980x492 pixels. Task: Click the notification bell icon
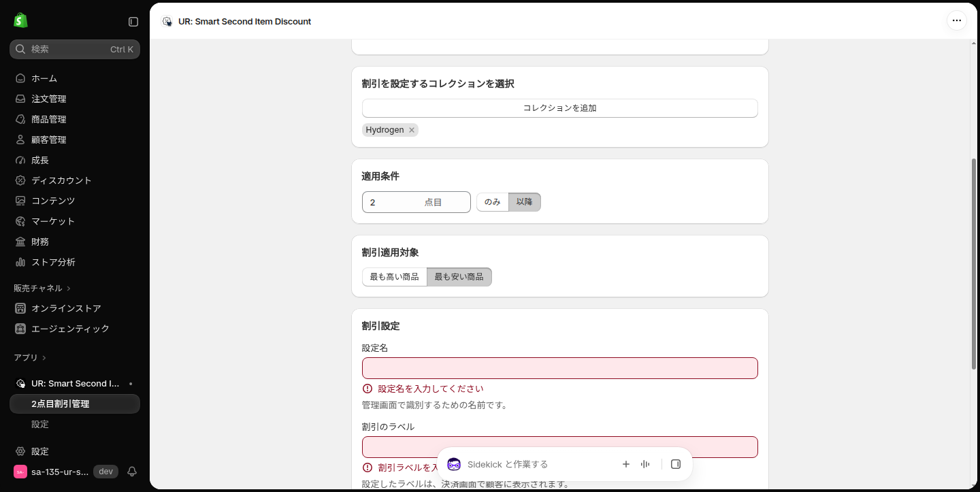point(132,472)
